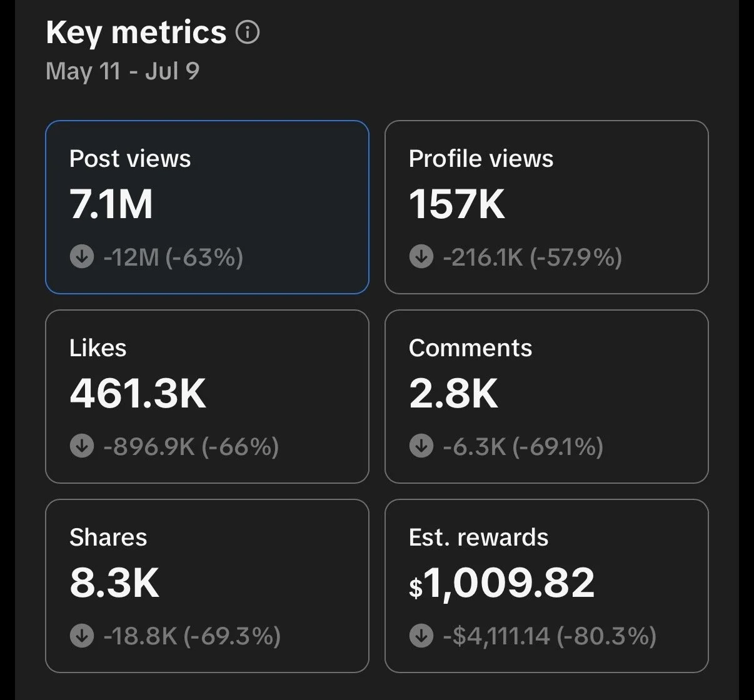Image resolution: width=754 pixels, height=700 pixels.
Task: Click the 7.1M post views value
Action: pos(111,204)
